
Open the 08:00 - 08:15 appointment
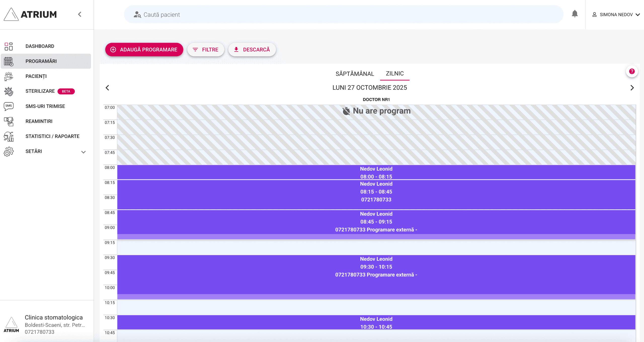click(x=376, y=172)
